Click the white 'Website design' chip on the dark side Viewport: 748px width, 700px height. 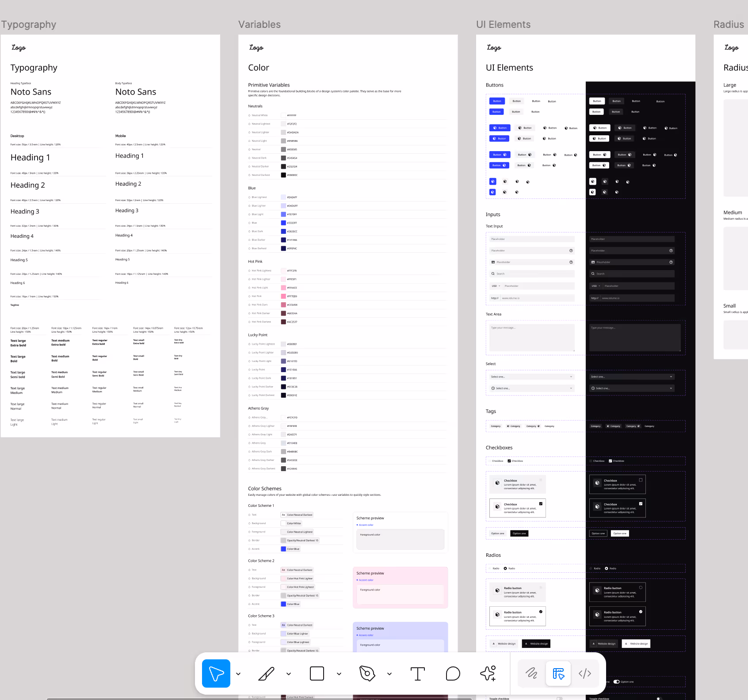click(636, 644)
